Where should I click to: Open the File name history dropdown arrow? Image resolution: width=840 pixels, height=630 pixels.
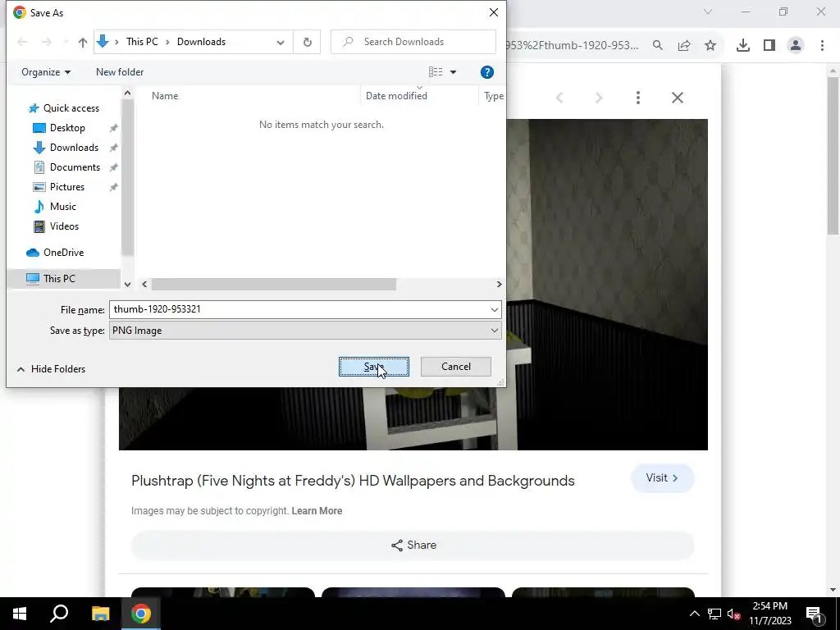pyautogui.click(x=494, y=309)
